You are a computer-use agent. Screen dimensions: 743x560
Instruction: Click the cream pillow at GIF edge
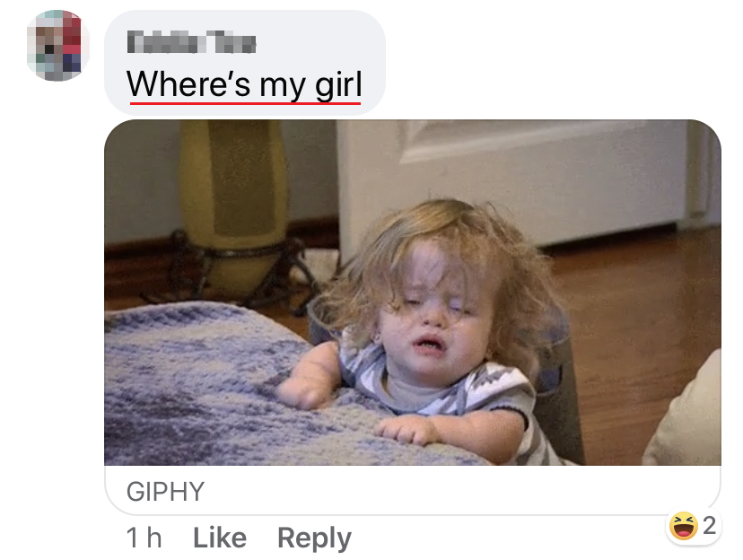click(x=687, y=417)
